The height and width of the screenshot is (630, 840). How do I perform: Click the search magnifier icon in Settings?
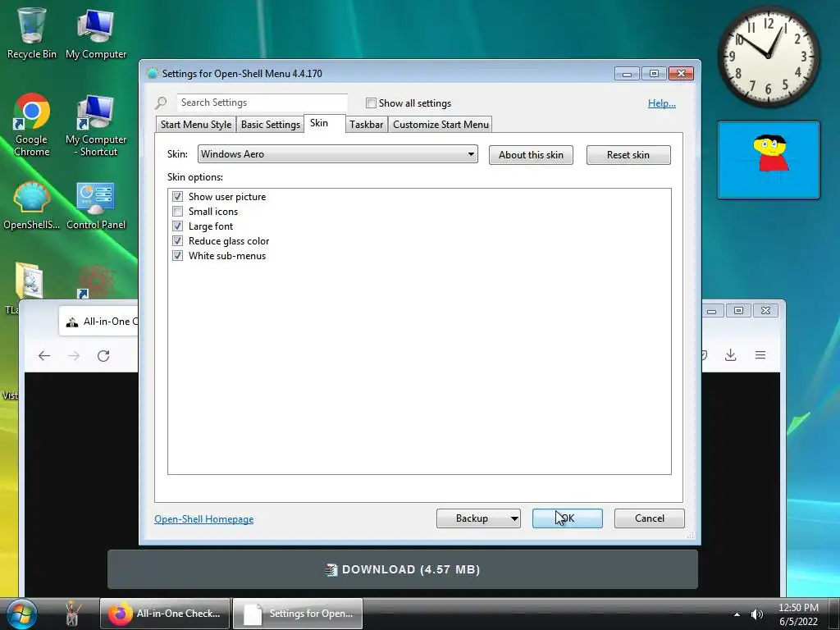tap(161, 103)
